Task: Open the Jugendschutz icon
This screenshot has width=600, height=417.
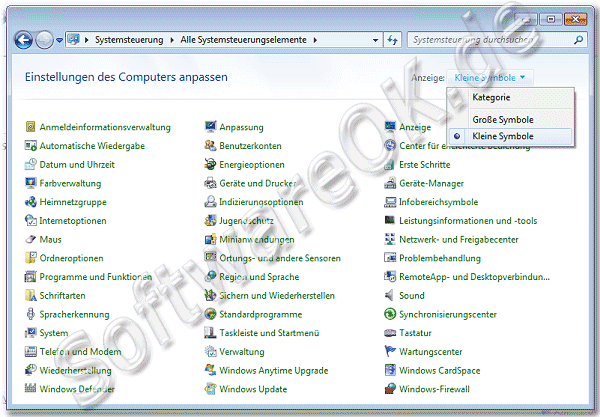Action: [210, 220]
